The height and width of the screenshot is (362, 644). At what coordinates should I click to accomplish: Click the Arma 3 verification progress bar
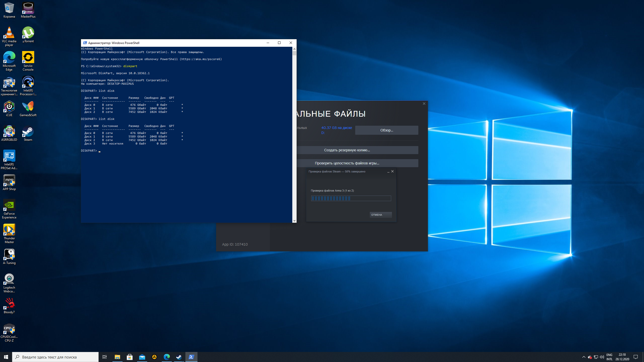tap(351, 198)
